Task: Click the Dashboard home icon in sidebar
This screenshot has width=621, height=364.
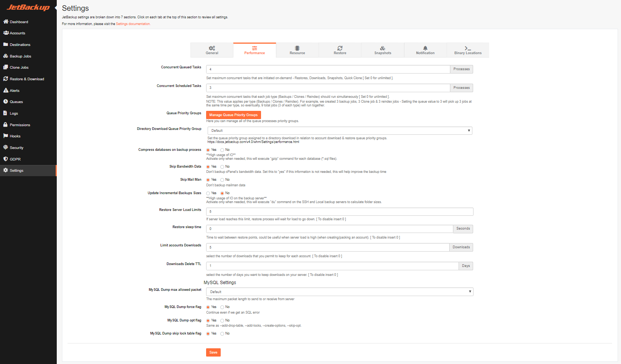Action: click(6, 22)
